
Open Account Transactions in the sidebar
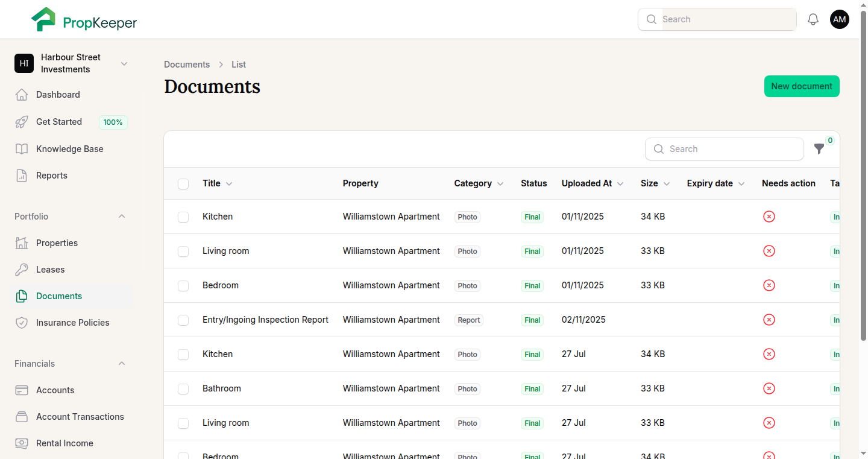(x=71, y=417)
